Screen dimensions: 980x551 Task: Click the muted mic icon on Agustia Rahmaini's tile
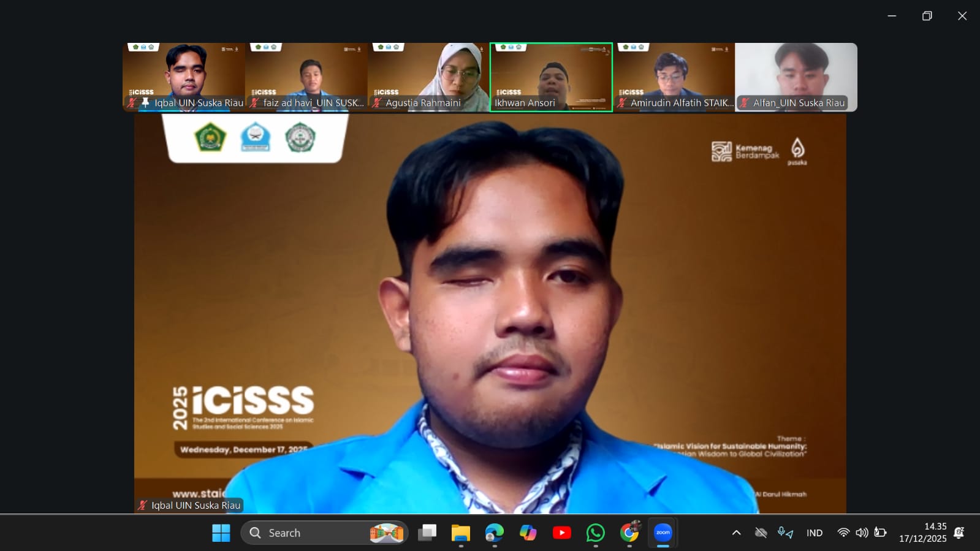click(377, 103)
